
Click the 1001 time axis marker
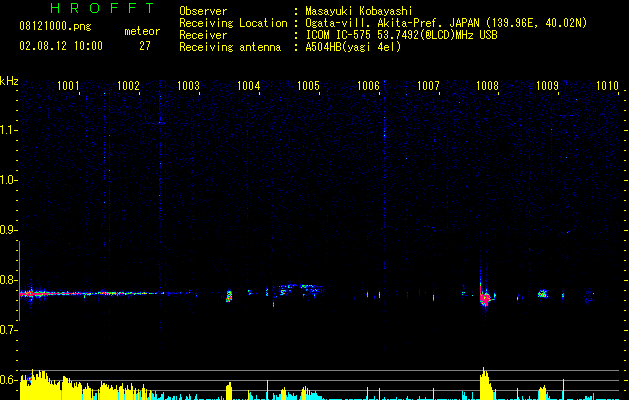pyautogui.click(x=68, y=86)
